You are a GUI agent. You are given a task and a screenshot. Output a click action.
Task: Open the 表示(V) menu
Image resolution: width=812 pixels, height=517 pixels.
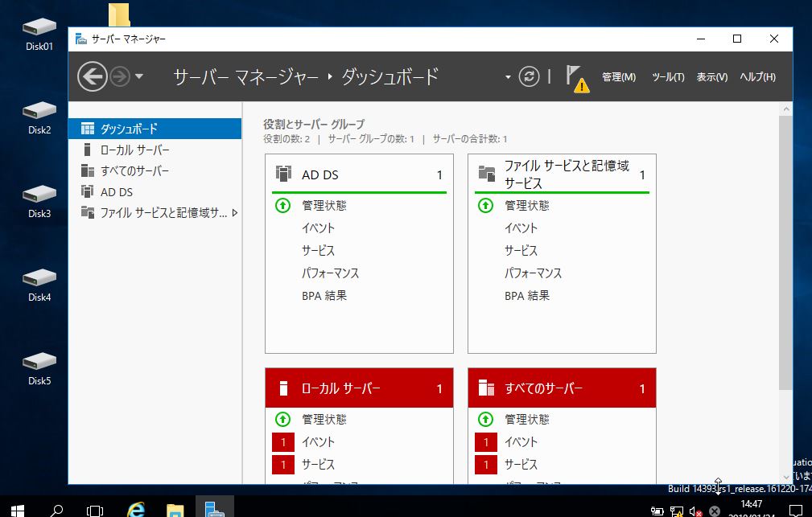click(x=712, y=77)
